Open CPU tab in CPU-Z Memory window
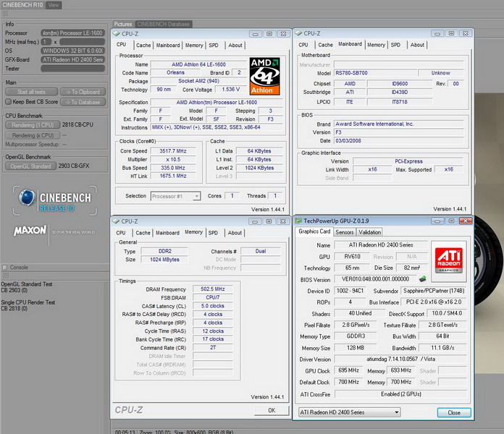 121,233
